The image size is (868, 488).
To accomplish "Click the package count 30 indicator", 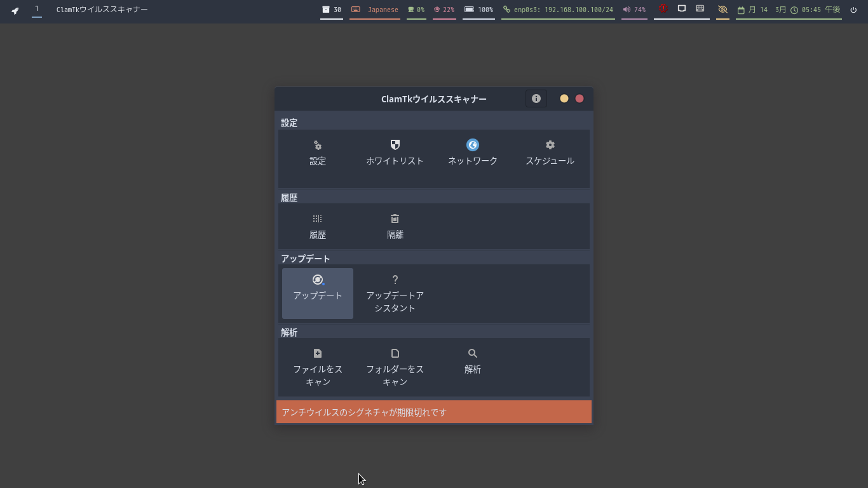I will (332, 10).
